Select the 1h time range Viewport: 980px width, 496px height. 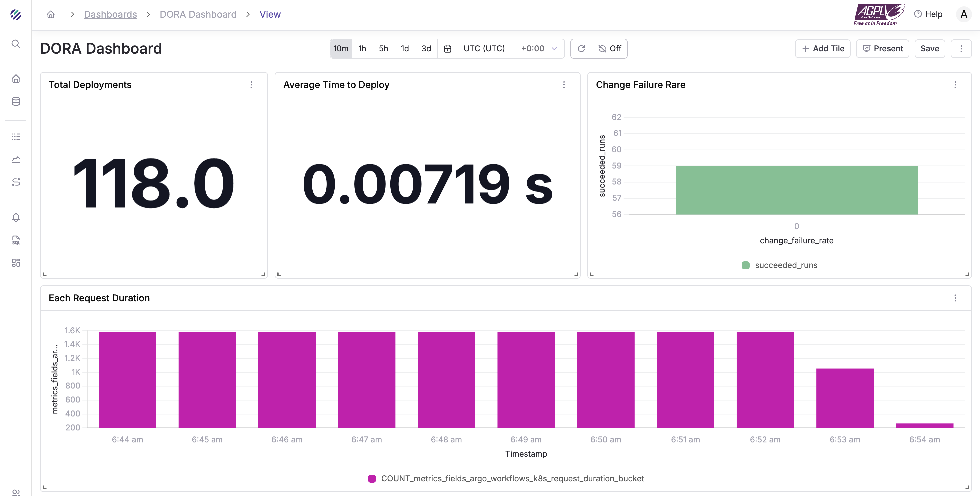point(362,49)
